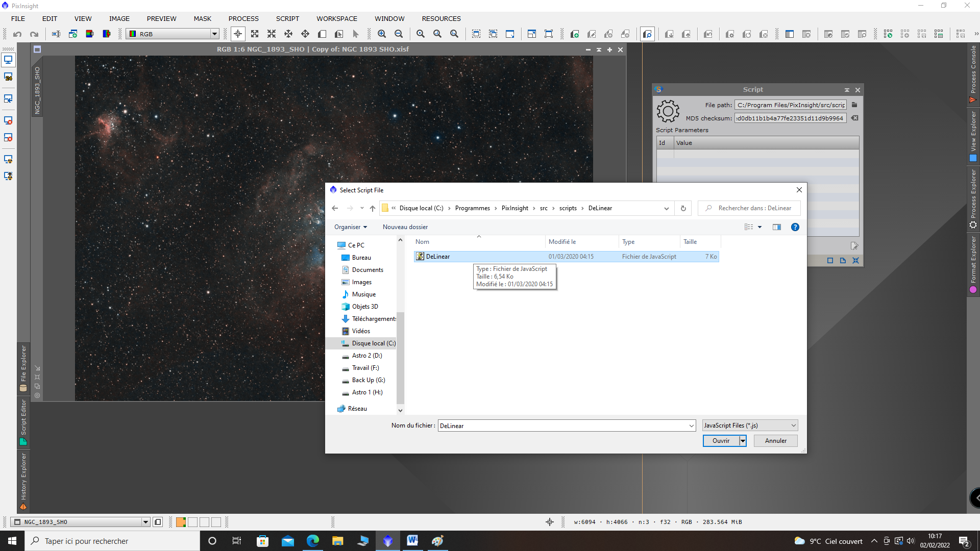980x551 pixels.
Task: Click Nouveau dossier
Action: [405, 227]
